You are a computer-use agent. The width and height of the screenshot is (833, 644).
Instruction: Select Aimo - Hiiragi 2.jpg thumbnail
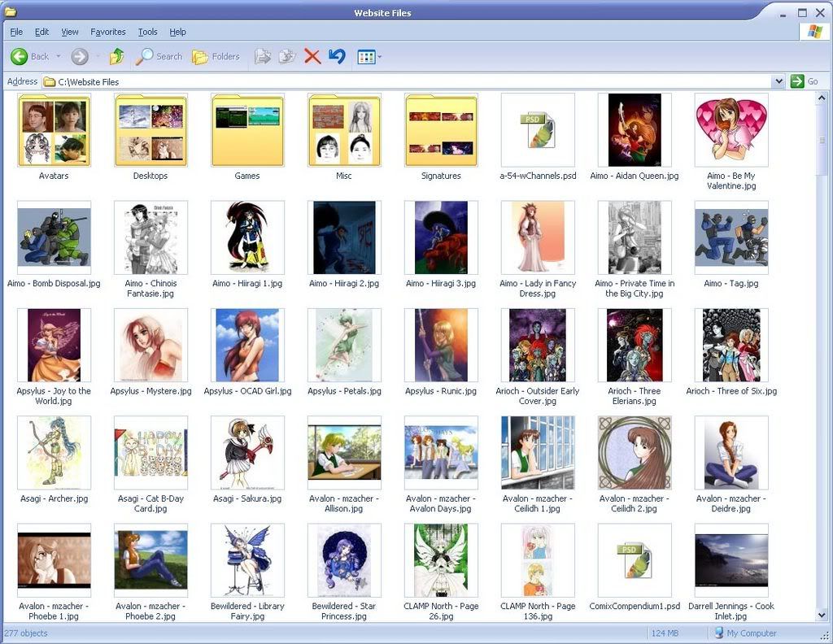click(344, 237)
